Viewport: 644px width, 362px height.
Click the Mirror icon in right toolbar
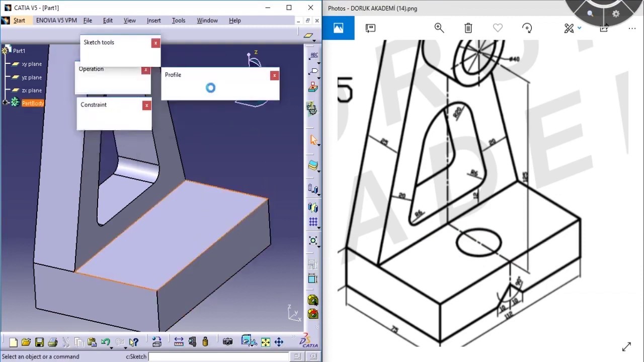tap(313, 207)
